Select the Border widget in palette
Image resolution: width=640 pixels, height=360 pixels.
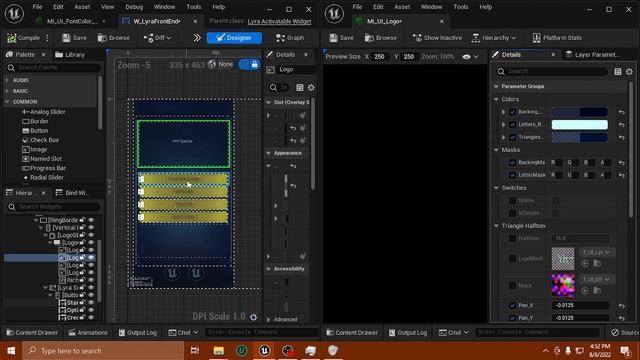pyautogui.click(x=35, y=121)
